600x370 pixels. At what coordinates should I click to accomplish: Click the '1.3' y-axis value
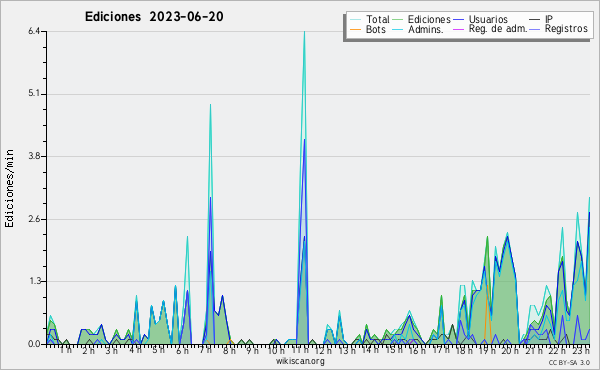34,281
